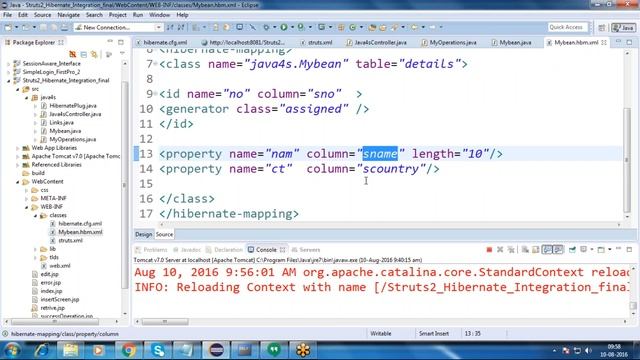Maximize the Console panel
Screen dimensions: 640x360
pos(629,249)
